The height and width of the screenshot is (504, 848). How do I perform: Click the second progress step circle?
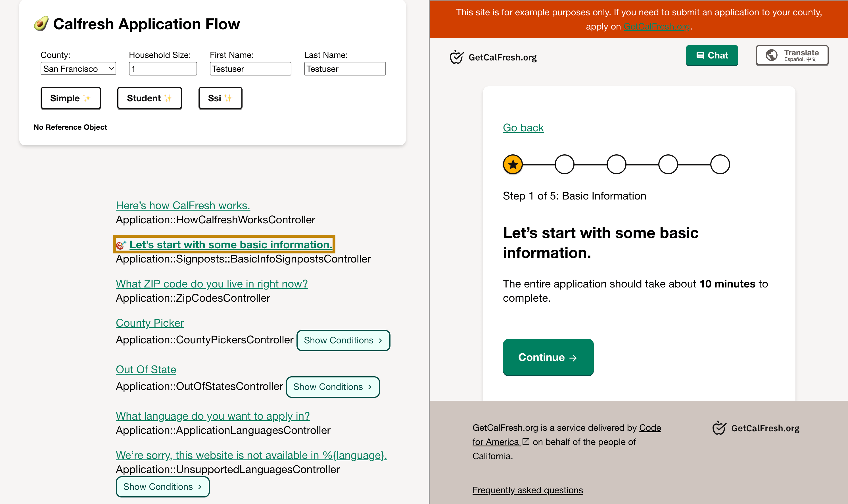[564, 164]
